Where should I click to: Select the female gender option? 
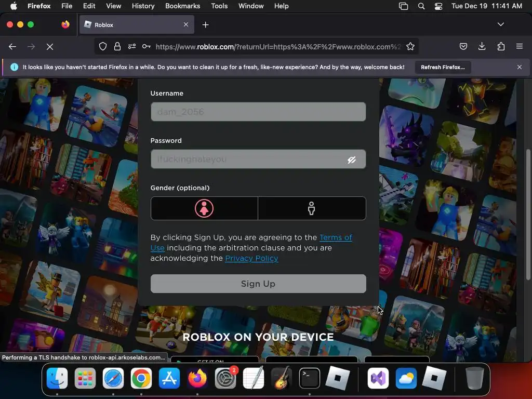[204, 208]
